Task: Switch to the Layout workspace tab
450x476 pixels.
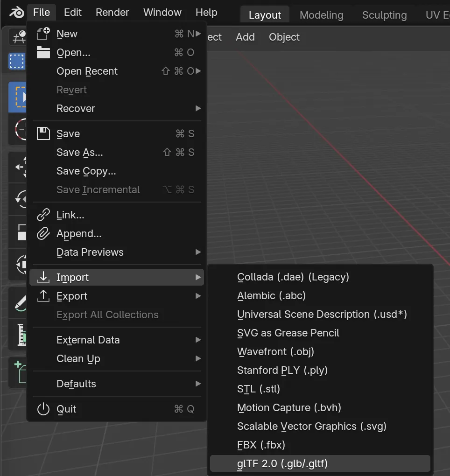Action: (265, 15)
